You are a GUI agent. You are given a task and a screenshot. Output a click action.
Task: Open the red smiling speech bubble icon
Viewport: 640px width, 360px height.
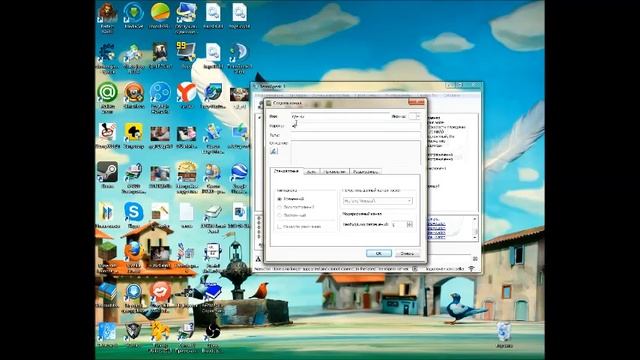(160, 292)
